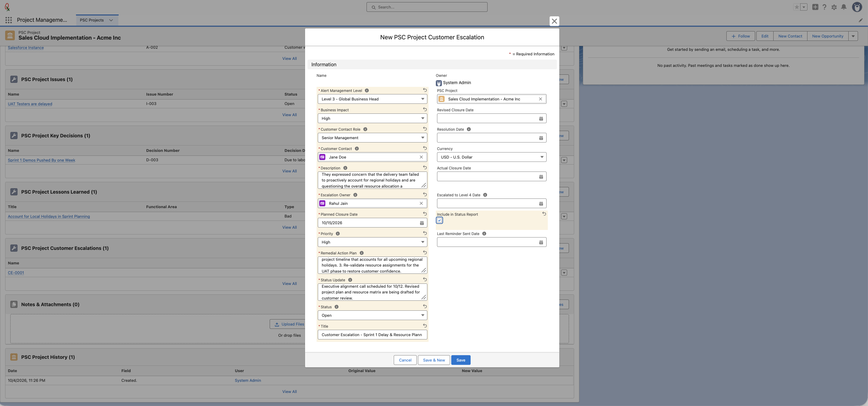Viewport: 868px width, 406px height.
Task: Open the App Launcher grid icon
Action: click(x=9, y=20)
